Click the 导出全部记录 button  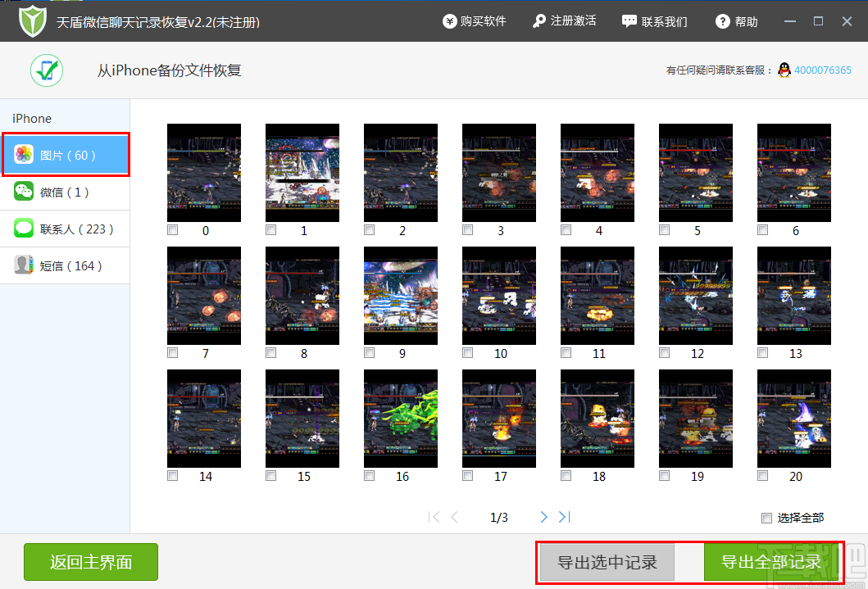771,563
